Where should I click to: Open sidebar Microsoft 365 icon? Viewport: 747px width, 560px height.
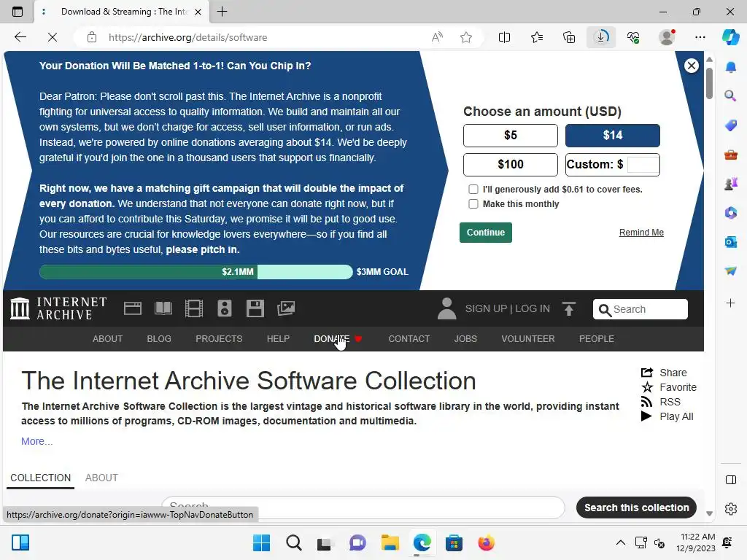point(730,213)
